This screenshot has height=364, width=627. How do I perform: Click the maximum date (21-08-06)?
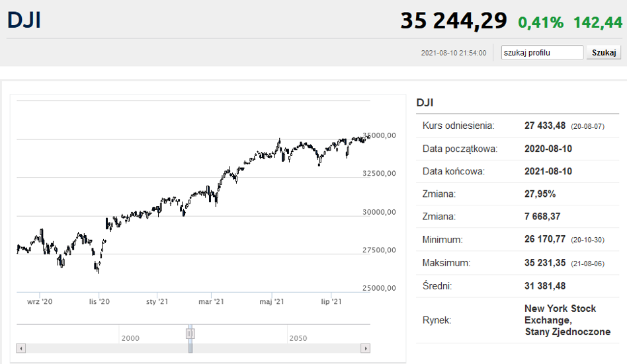pyautogui.click(x=587, y=264)
